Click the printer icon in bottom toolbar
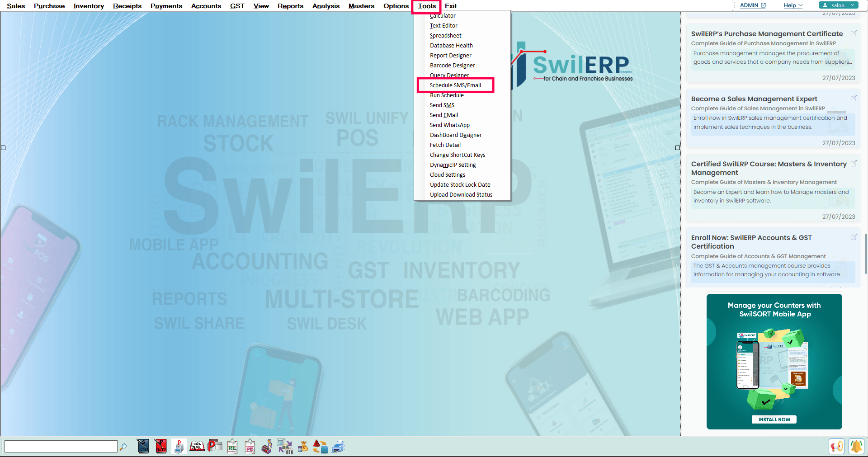The height and width of the screenshot is (457, 868). click(x=338, y=446)
